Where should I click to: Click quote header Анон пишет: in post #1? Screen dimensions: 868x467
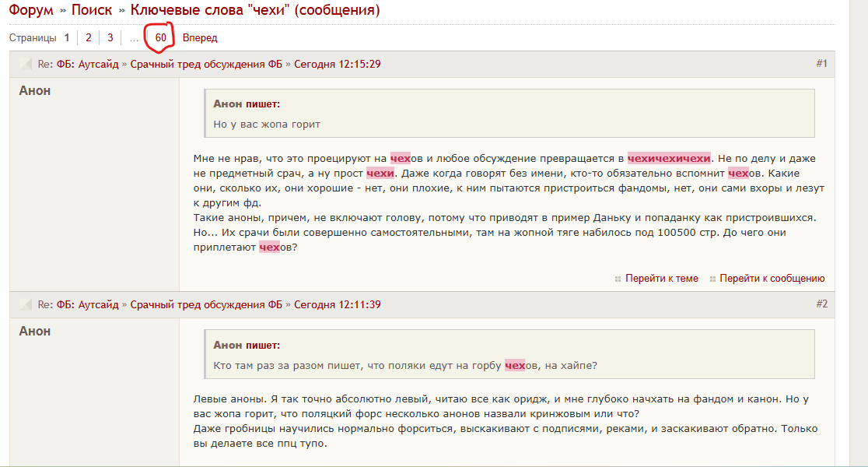(x=247, y=104)
